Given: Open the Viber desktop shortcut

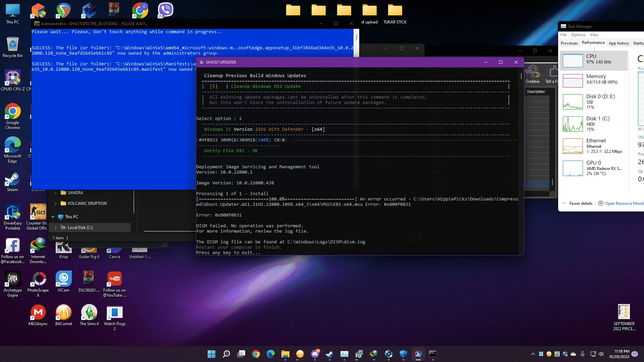Looking at the screenshot, I should [165, 10].
